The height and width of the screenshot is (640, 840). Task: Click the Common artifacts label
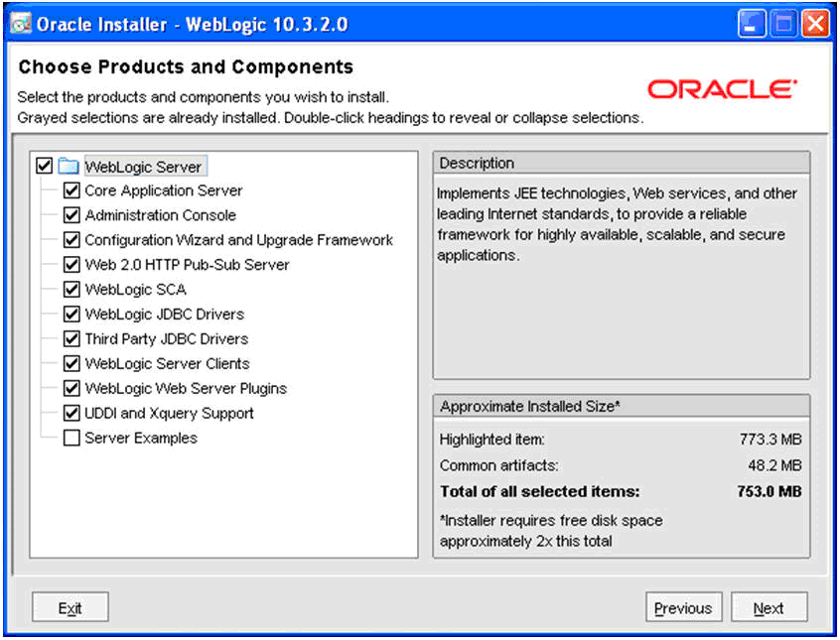[x=498, y=465]
